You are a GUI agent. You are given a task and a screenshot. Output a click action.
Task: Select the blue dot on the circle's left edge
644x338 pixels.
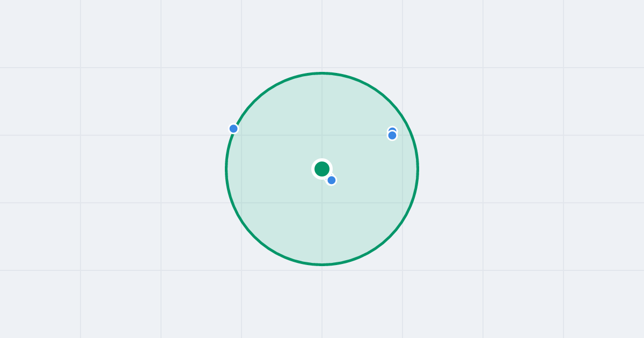point(233,129)
